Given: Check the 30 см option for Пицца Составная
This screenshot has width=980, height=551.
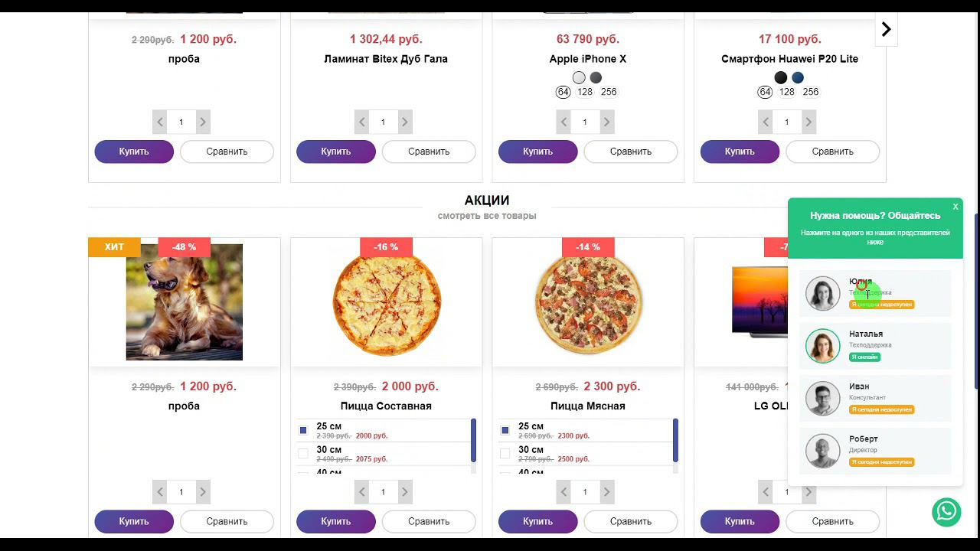Looking at the screenshot, I should coord(303,454).
